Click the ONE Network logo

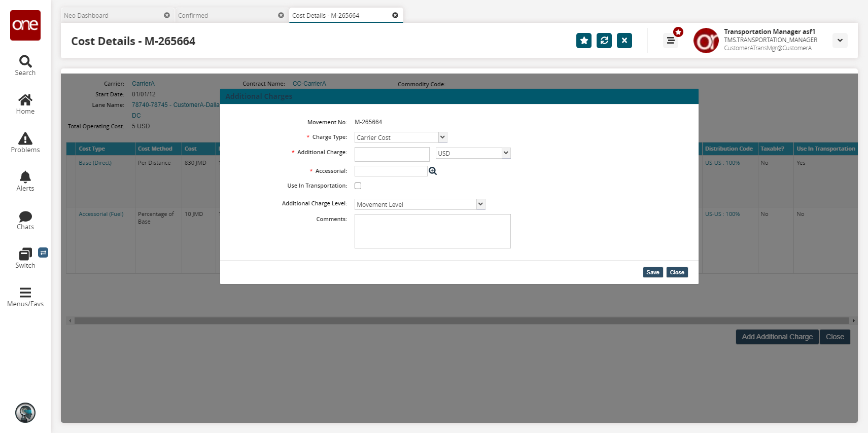coord(25,25)
